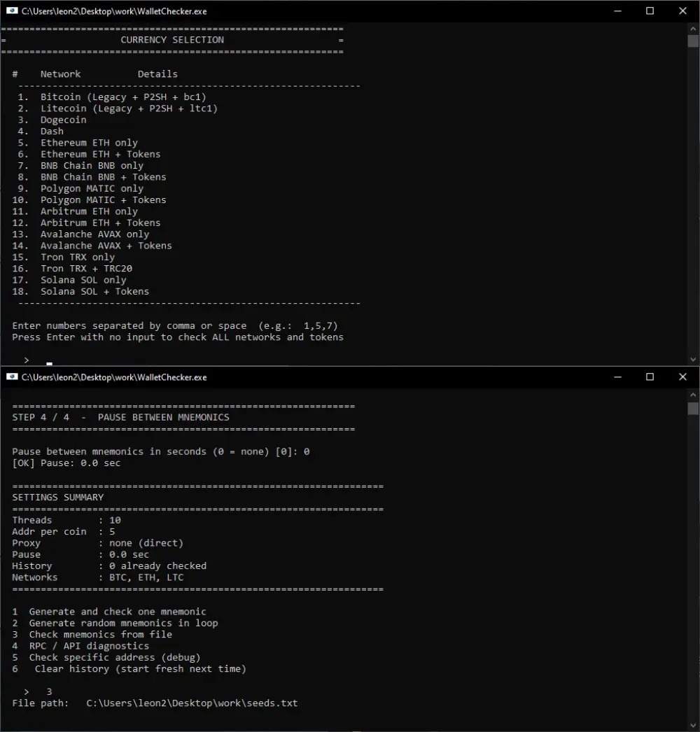This screenshot has height=732, width=700.
Task: Click the top console window's app icon
Action: tap(12, 11)
